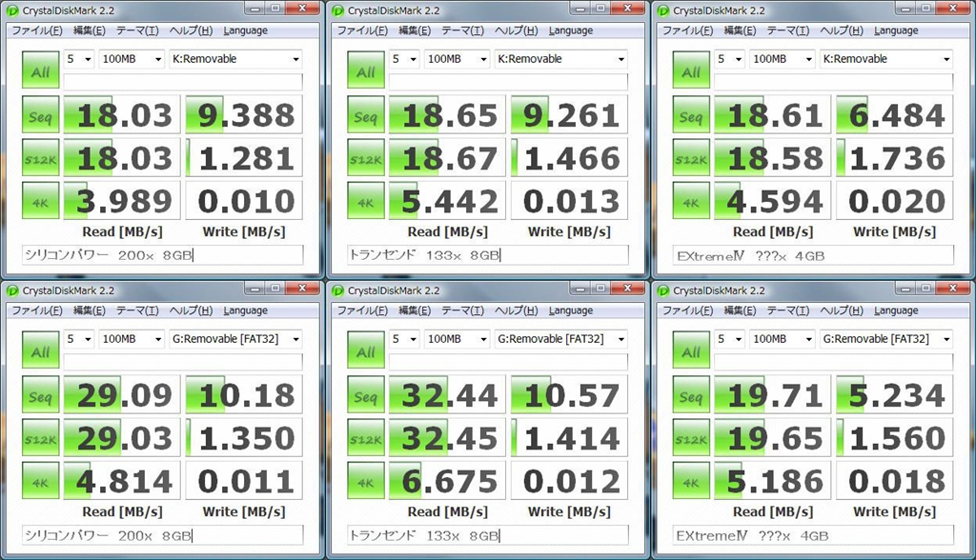
Task: Run the 512K test showing 19.65 read
Action: click(691, 437)
